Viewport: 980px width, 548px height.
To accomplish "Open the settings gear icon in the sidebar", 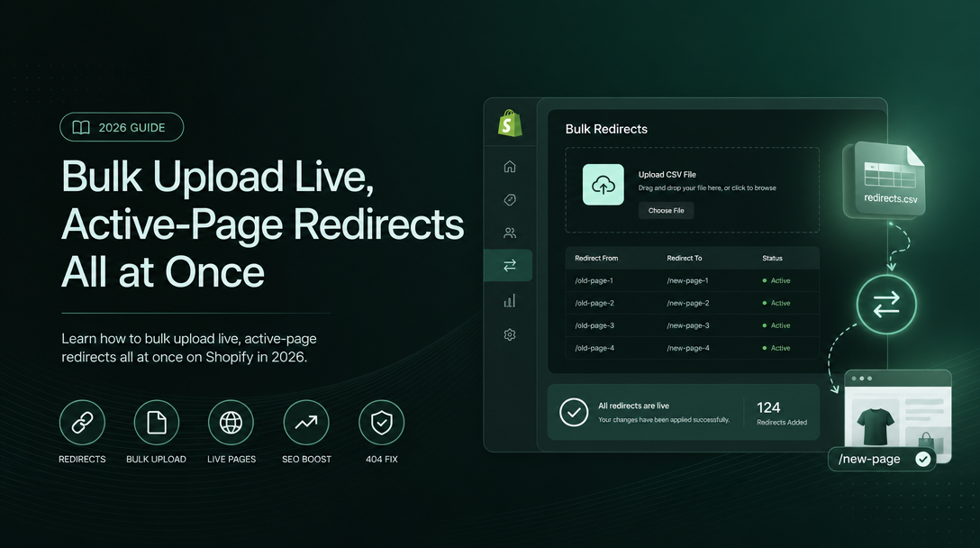I will [x=510, y=334].
